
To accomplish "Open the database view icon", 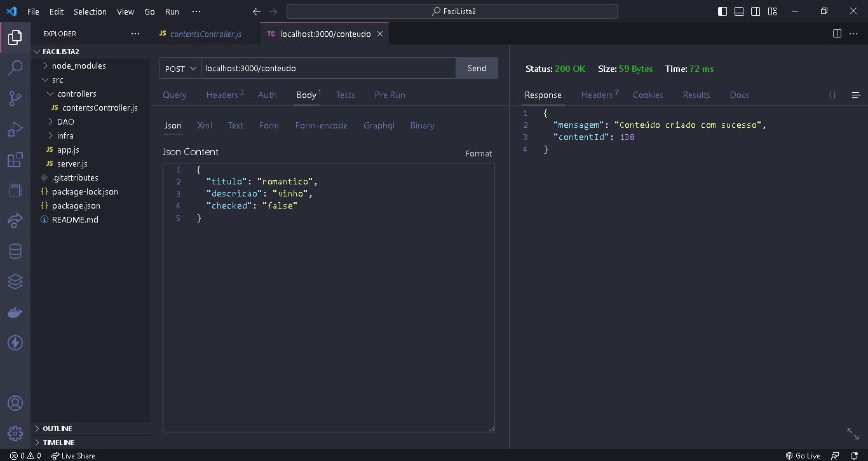I will (x=15, y=251).
